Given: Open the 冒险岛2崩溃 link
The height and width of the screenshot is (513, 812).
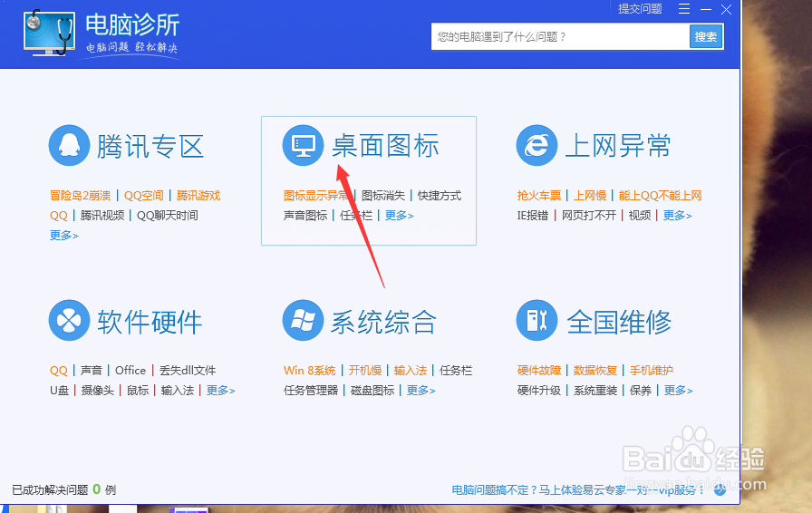Looking at the screenshot, I should (x=81, y=196).
